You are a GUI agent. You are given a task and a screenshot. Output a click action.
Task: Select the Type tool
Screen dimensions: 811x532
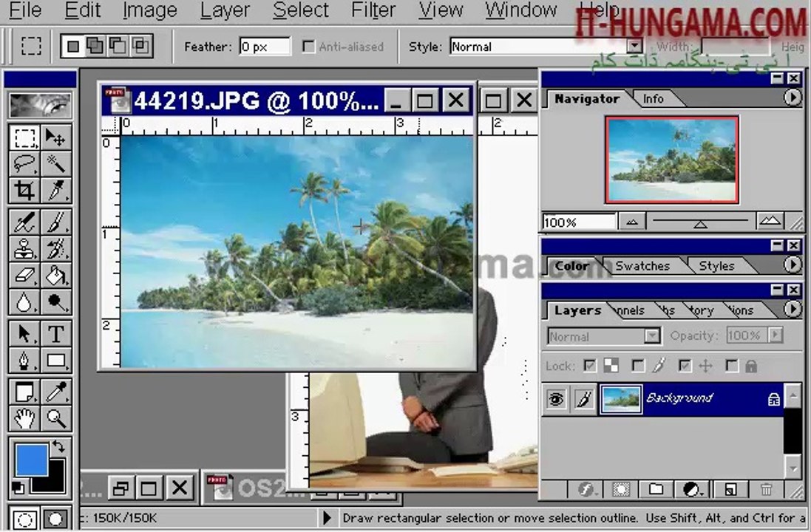pyautogui.click(x=56, y=334)
